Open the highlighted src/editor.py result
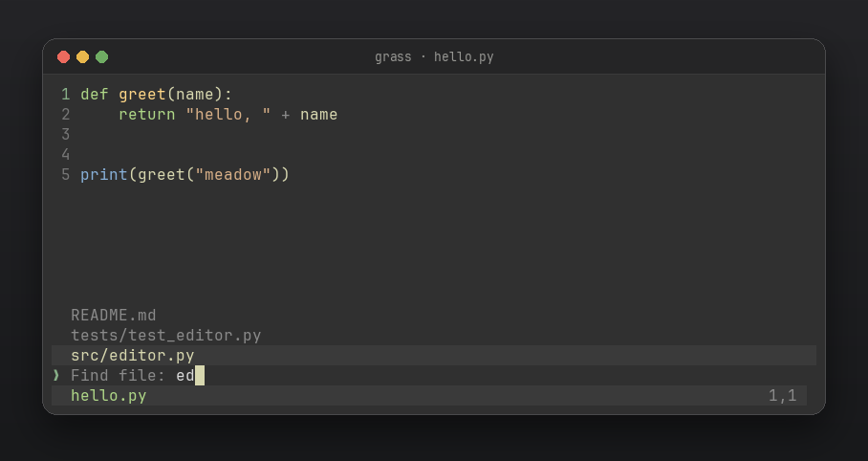This screenshot has width=868, height=461. click(434, 355)
